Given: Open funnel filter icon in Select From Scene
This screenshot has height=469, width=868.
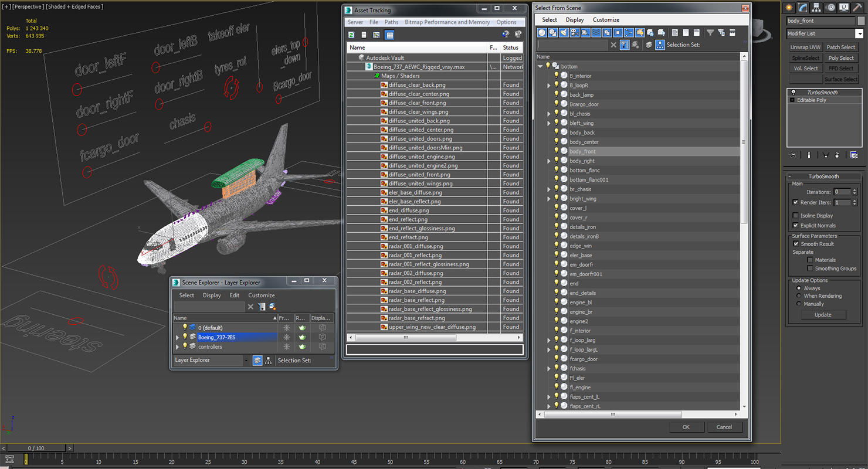Looking at the screenshot, I should (x=710, y=33).
